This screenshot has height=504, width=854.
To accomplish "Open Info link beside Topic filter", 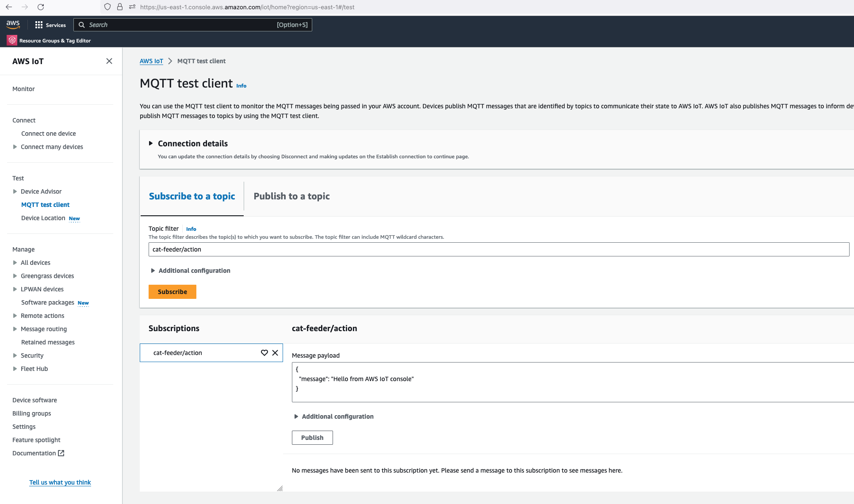I will click(x=191, y=229).
